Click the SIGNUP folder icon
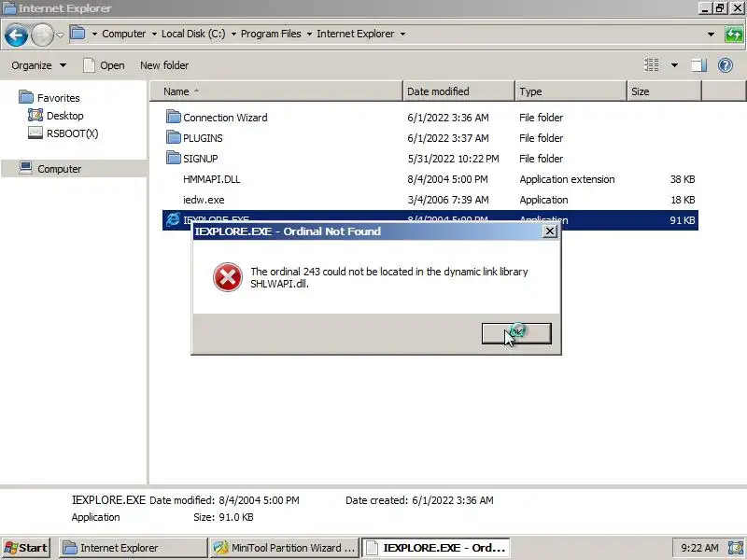The width and height of the screenshot is (747, 560). click(174, 158)
